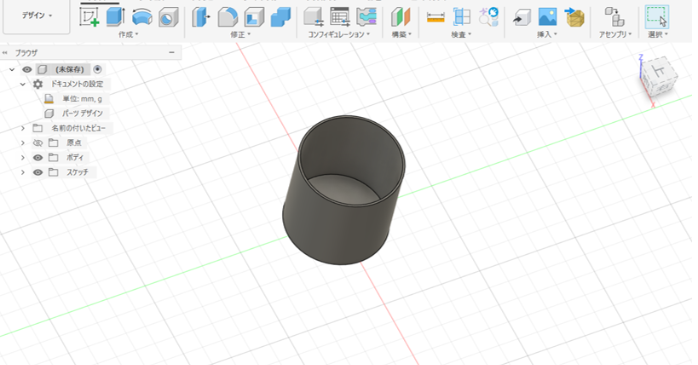Click the パーツ デザイン cube icon

49,114
